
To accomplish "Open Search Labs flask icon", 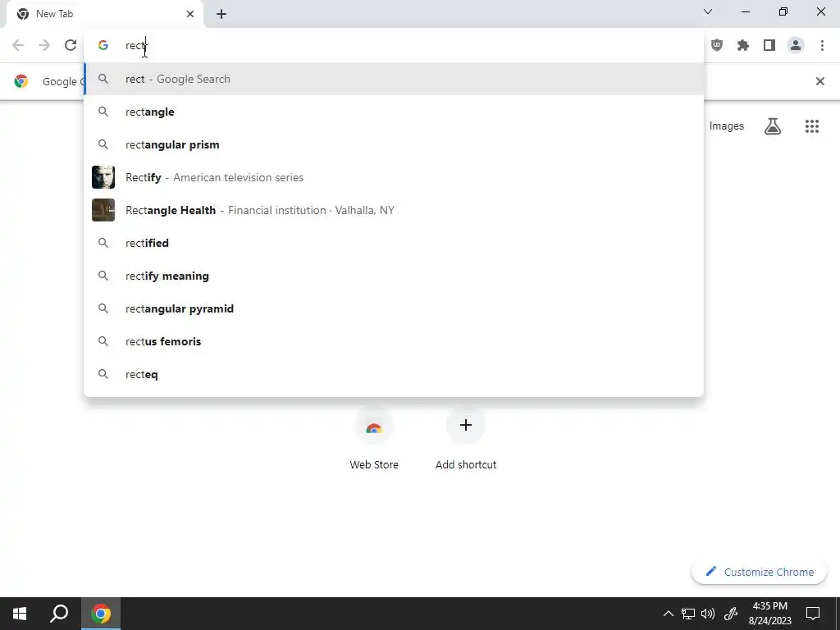I will coord(773,126).
